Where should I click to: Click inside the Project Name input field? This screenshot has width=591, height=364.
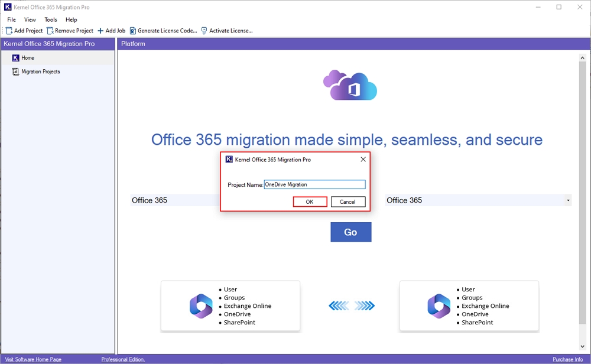pos(315,184)
